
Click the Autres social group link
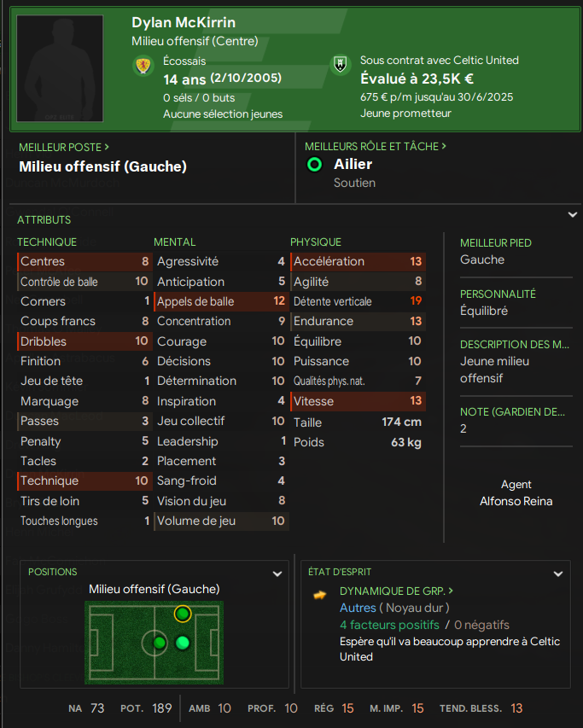pyautogui.click(x=358, y=608)
